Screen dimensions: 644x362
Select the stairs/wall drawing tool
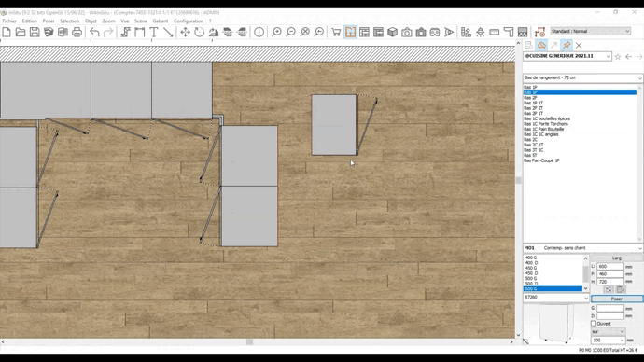[x=126, y=32]
